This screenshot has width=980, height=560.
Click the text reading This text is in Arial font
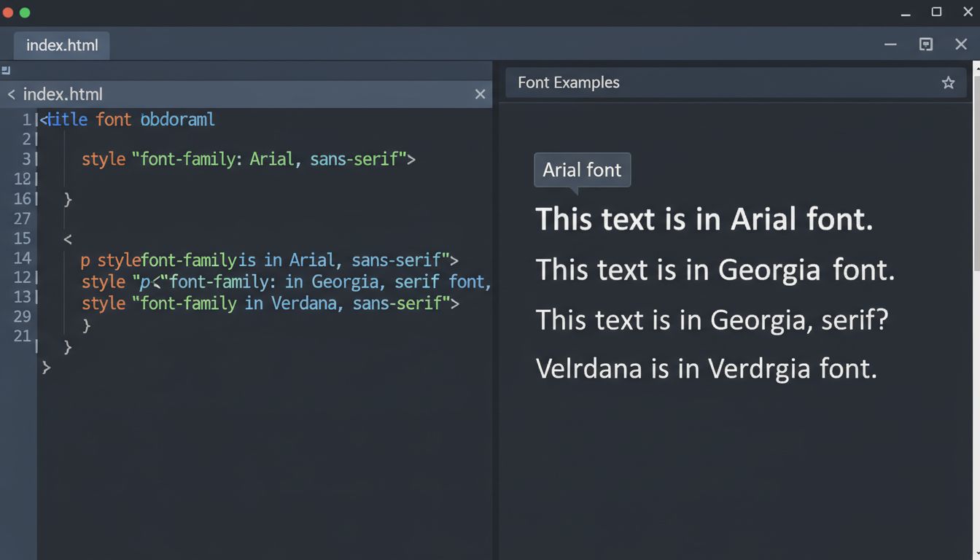point(704,219)
